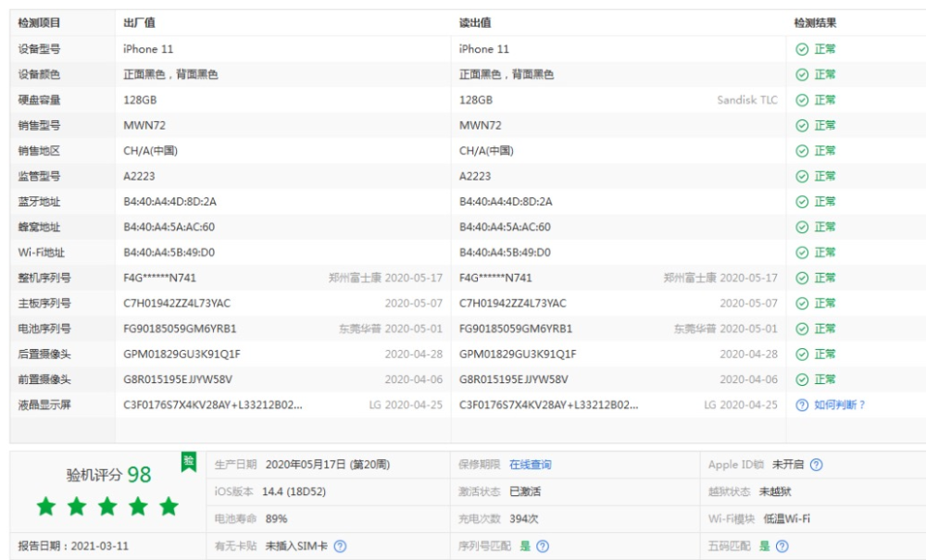Screen dimensions: 926x560
Task: Click the help icon after 五码匹配
Action: point(782,546)
